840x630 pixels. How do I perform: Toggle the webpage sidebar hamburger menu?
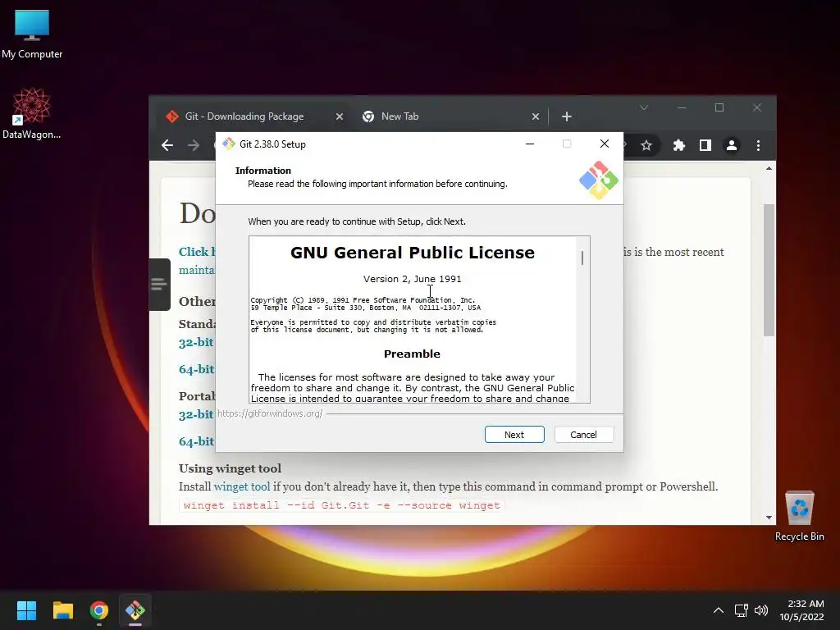click(159, 284)
